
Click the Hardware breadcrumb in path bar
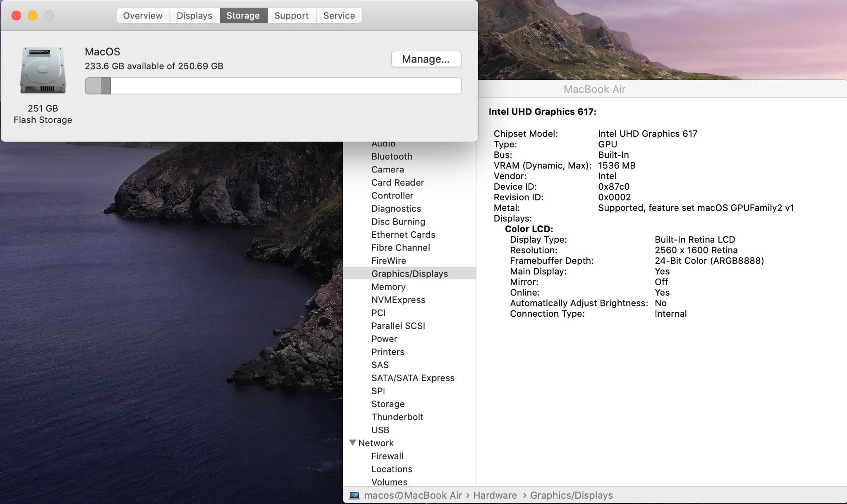coord(495,495)
